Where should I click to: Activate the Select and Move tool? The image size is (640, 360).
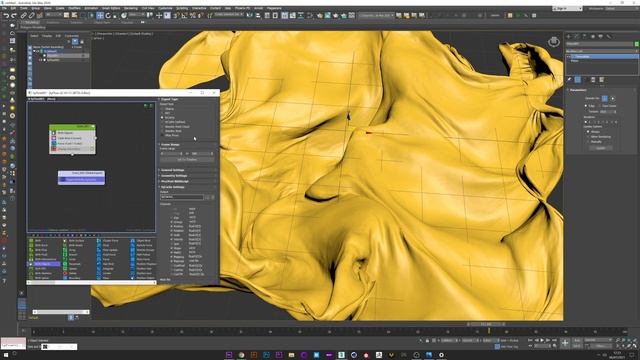coord(100,16)
